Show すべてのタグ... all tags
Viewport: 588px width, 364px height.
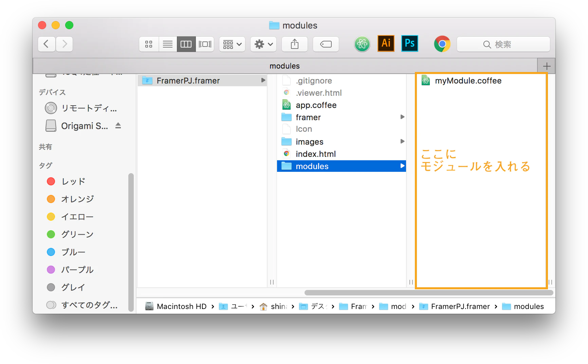click(x=82, y=305)
